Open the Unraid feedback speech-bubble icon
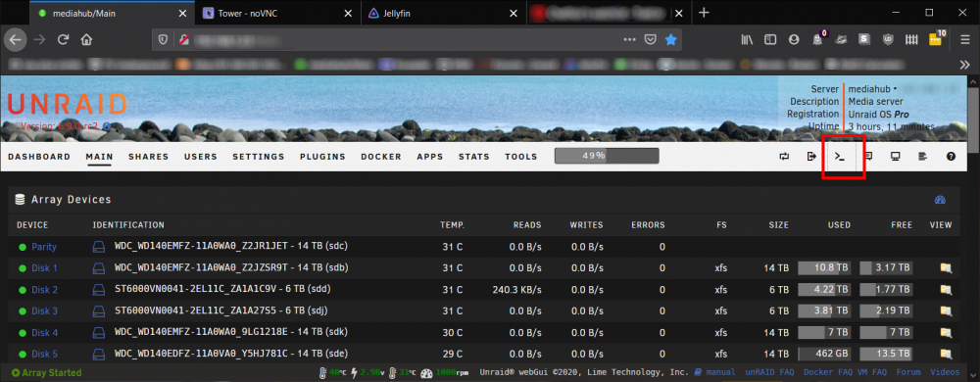The width and height of the screenshot is (980, 382). click(x=868, y=156)
